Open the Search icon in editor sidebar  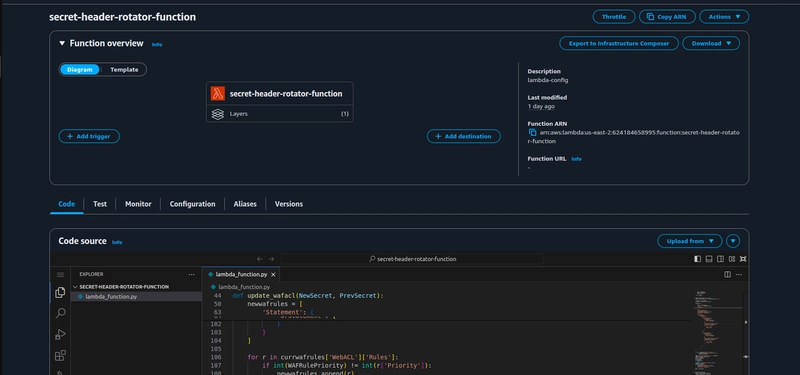click(x=60, y=313)
